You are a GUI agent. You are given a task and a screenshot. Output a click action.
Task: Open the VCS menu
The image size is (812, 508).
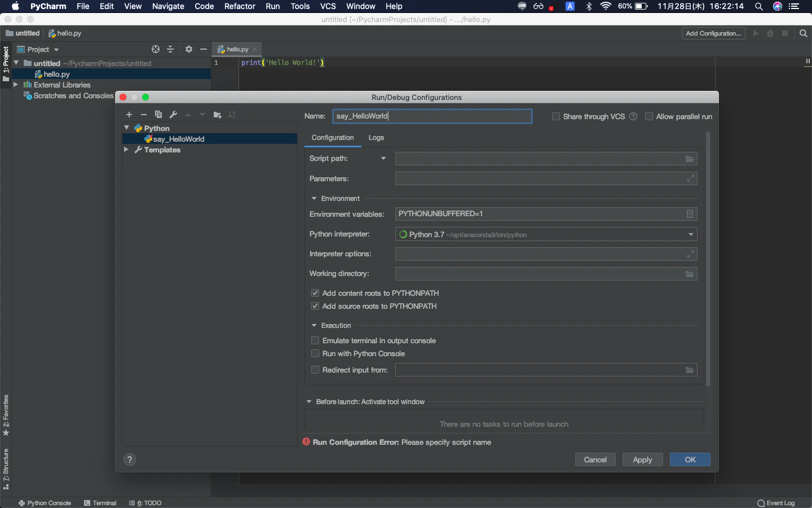point(328,6)
